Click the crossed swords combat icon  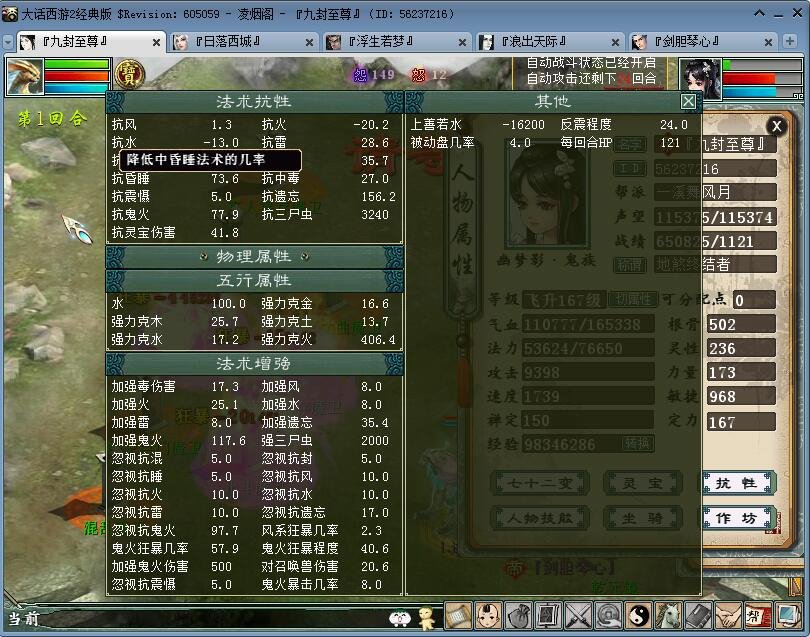tap(579, 615)
